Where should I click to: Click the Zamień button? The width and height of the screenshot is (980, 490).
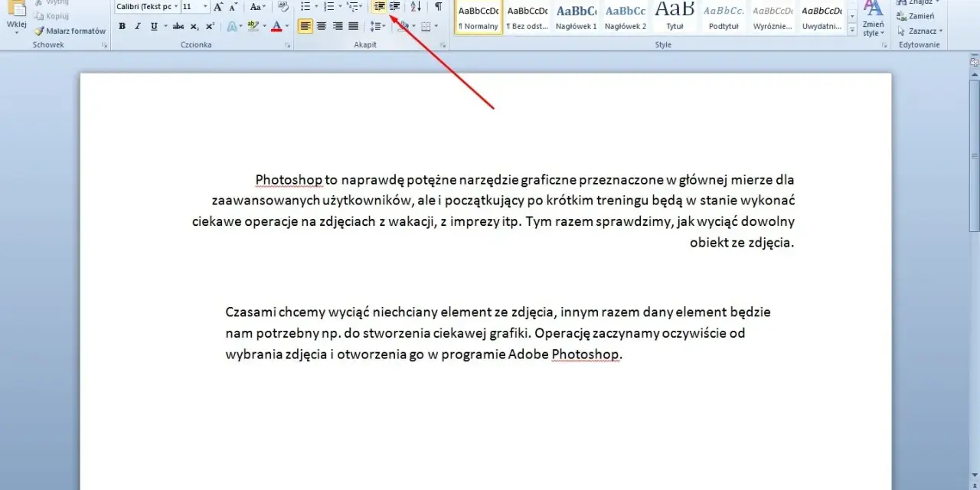click(915, 16)
